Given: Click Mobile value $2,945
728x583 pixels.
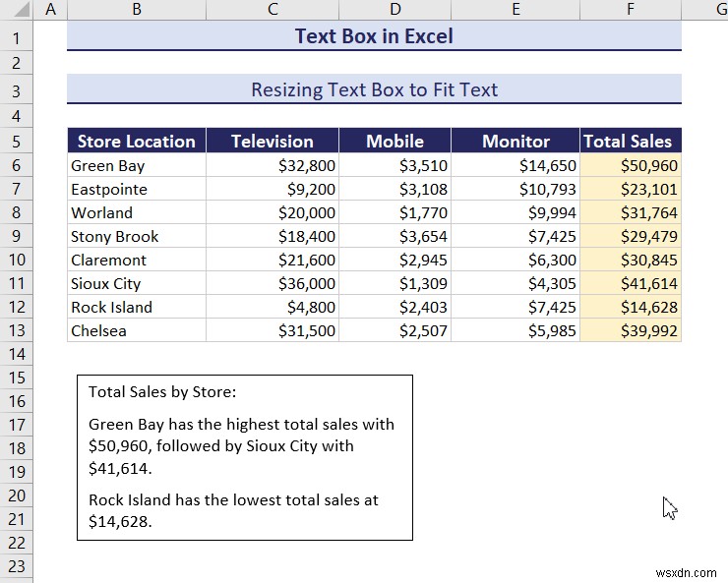Looking at the screenshot, I should [395, 260].
